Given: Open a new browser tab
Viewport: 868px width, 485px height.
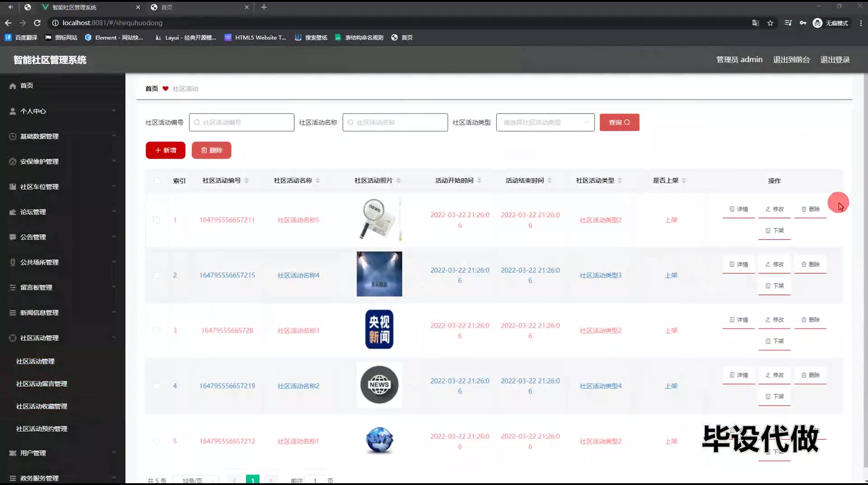Looking at the screenshot, I should tap(264, 7).
